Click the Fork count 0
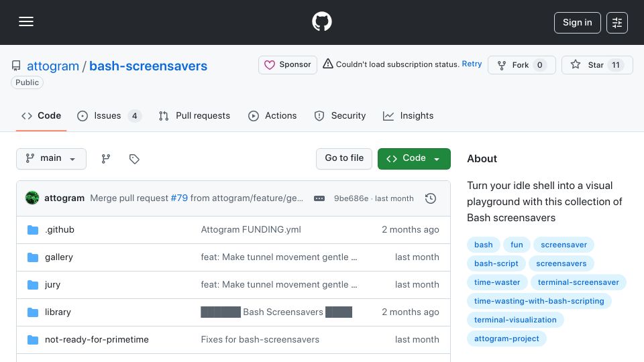The image size is (644, 362). (x=539, y=65)
